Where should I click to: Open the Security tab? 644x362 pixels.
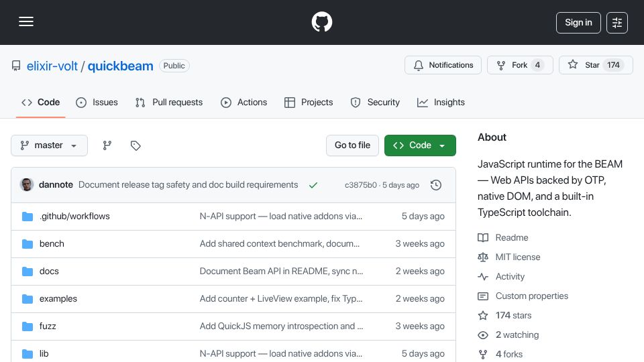tap(375, 102)
